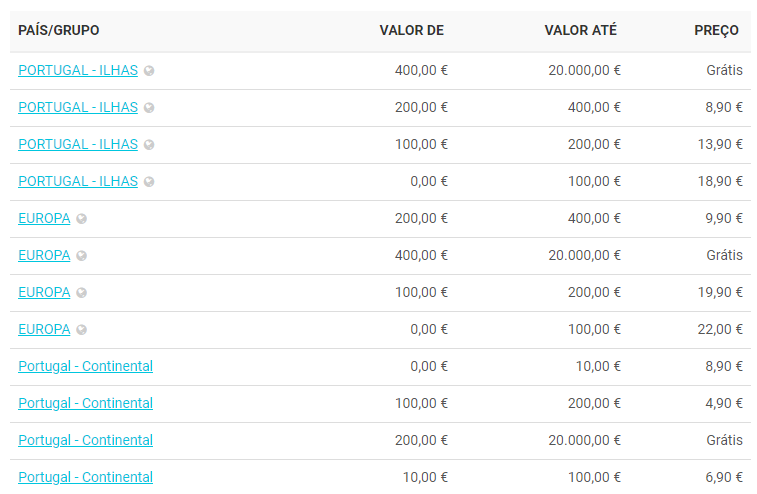The image size is (757, 494).
Task: Click globe icon in PORTUGAL - ILHAS 8,90 € row
Action: [x=149, y=108]
